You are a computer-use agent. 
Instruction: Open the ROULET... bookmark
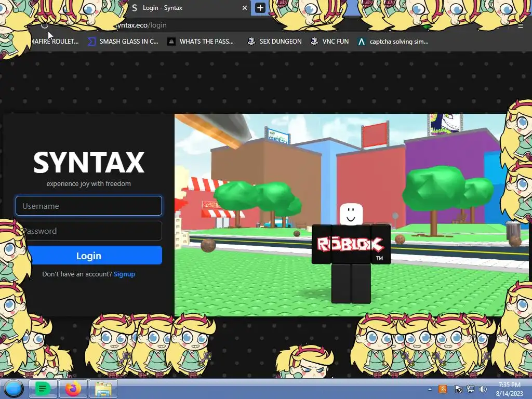click(x=55, y=42)
